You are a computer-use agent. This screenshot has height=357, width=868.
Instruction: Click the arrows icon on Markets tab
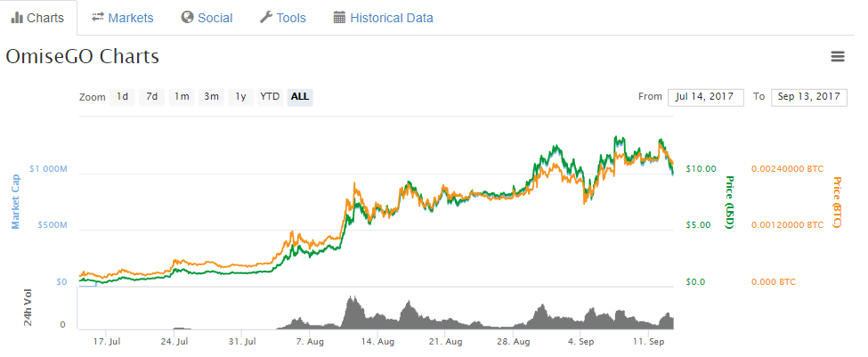98,18
